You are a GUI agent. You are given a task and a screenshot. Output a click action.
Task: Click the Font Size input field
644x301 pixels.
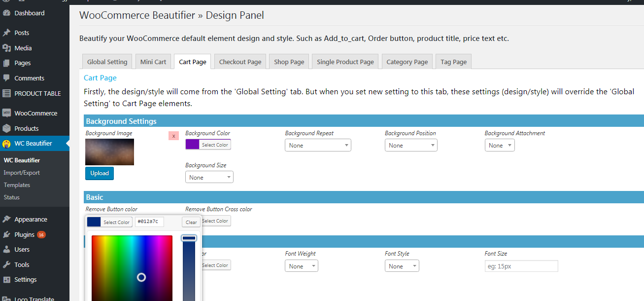pos(521,266)
